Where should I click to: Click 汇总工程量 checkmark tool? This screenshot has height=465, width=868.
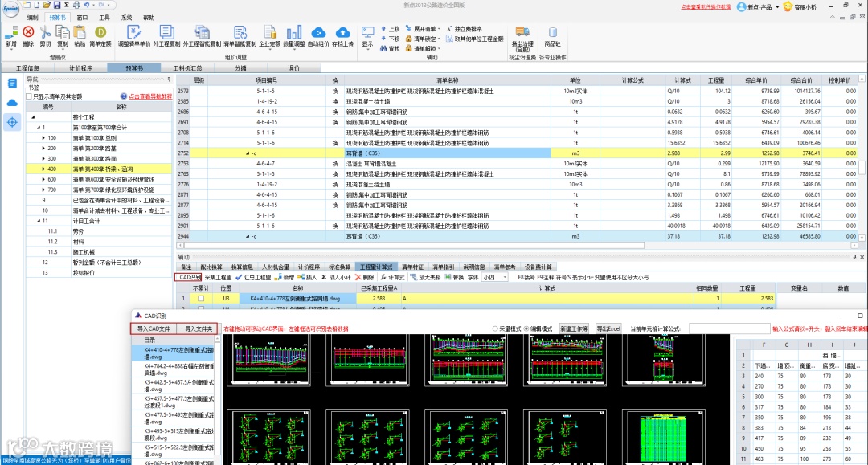coord(253,278)
